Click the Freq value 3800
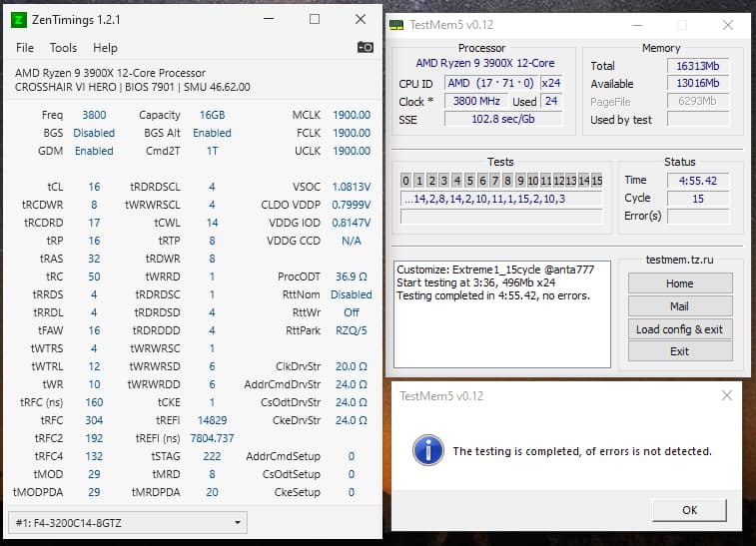Viewport: 756px width, 546px height. coord(94,115)
